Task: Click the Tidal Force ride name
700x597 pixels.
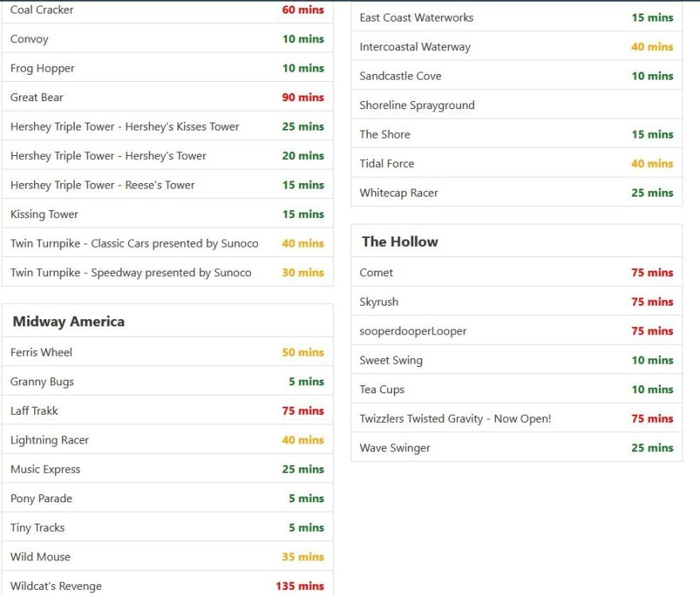Action: (387, 164)
